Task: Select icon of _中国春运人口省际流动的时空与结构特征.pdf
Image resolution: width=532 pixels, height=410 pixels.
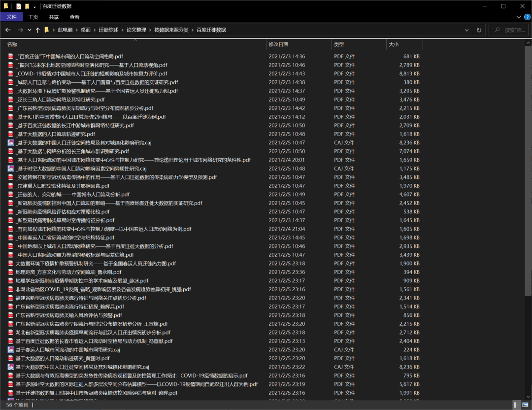Action: pos(11,238)
